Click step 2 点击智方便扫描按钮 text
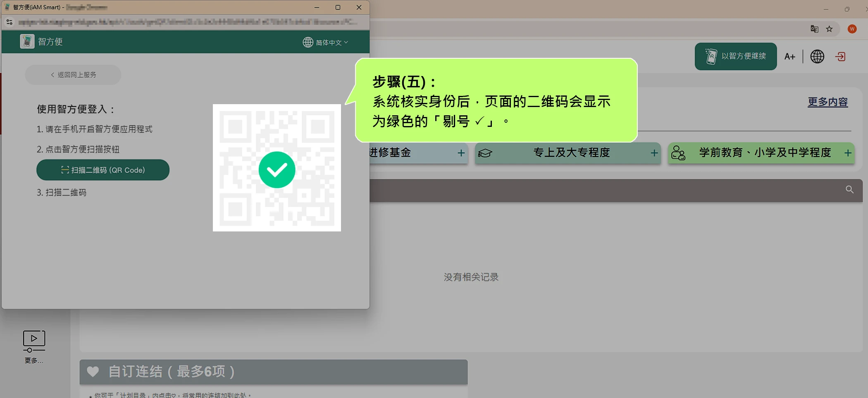 [x=78, y=149]
